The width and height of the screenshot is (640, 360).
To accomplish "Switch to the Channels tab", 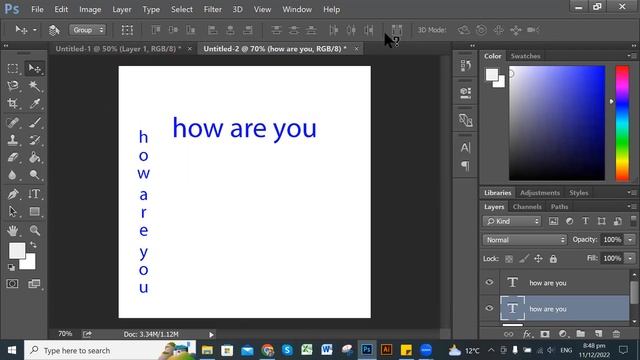I will 527,207.
